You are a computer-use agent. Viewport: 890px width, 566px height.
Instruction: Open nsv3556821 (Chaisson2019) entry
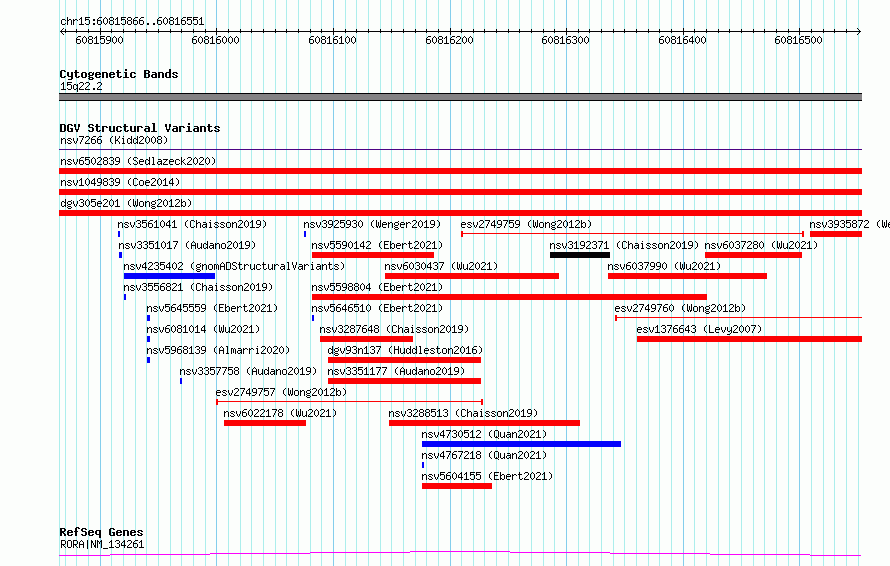pyautogui.click(x=198, y=287)
